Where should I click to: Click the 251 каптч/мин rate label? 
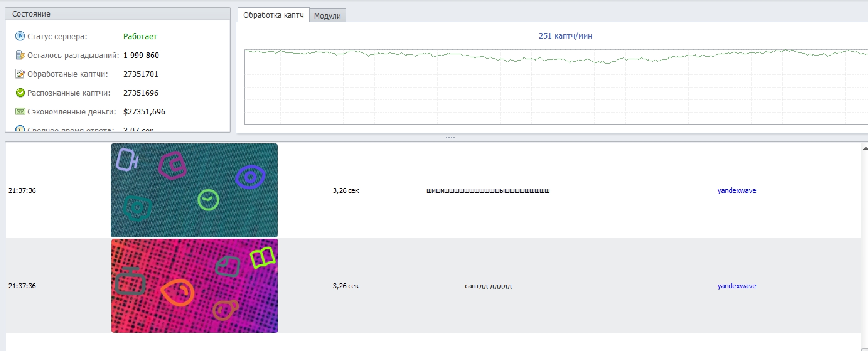click(565, 36)
